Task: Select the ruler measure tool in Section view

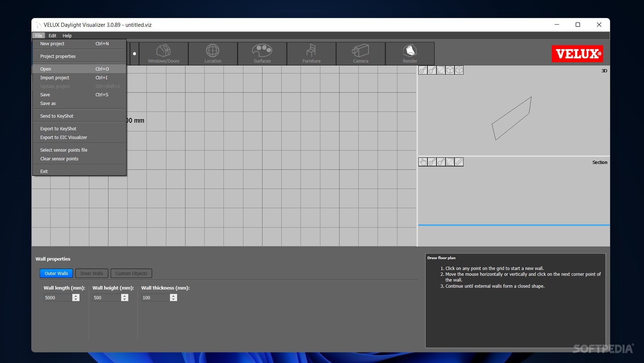Action: click(x=459, y=162)
